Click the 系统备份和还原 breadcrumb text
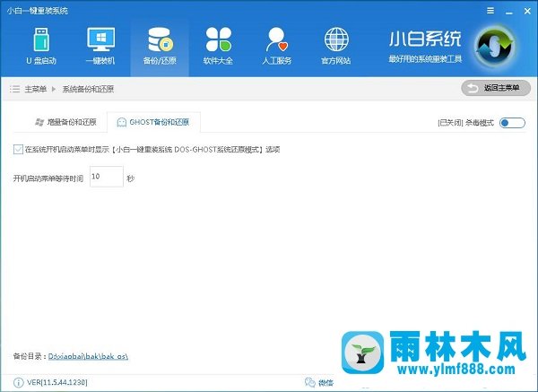The width and height of the screenshot is (538, 392). pyautogui.click(x=88, y=89)
